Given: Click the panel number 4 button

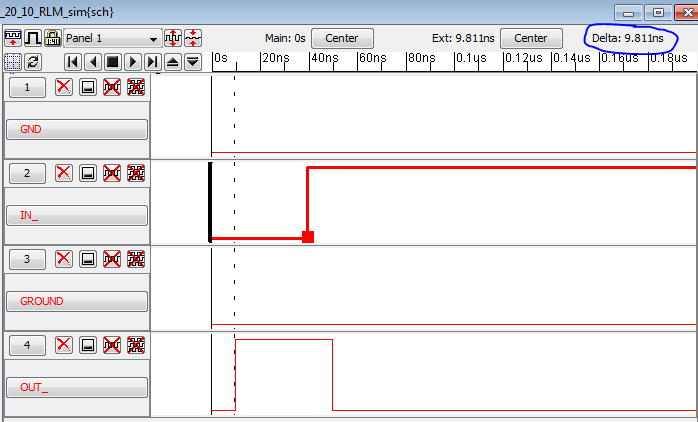Looking at the screenshot, I should pos(27,345).
